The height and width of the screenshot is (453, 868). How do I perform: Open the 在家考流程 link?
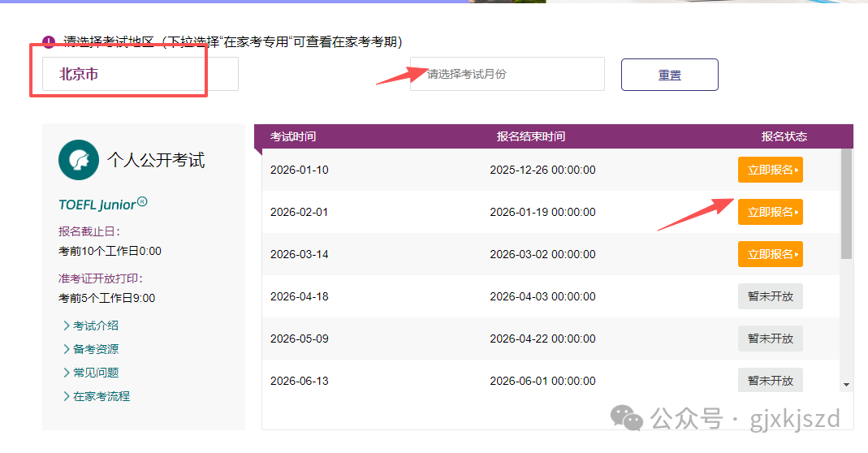click(x=101, y=396)
